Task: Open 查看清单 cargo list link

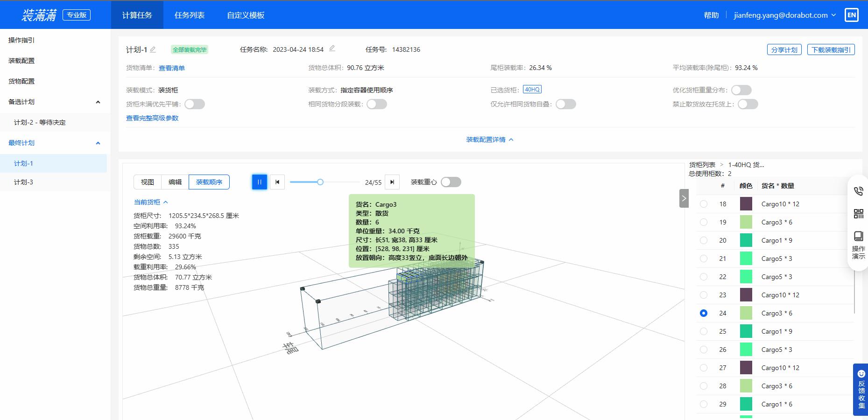Action: 171,68
